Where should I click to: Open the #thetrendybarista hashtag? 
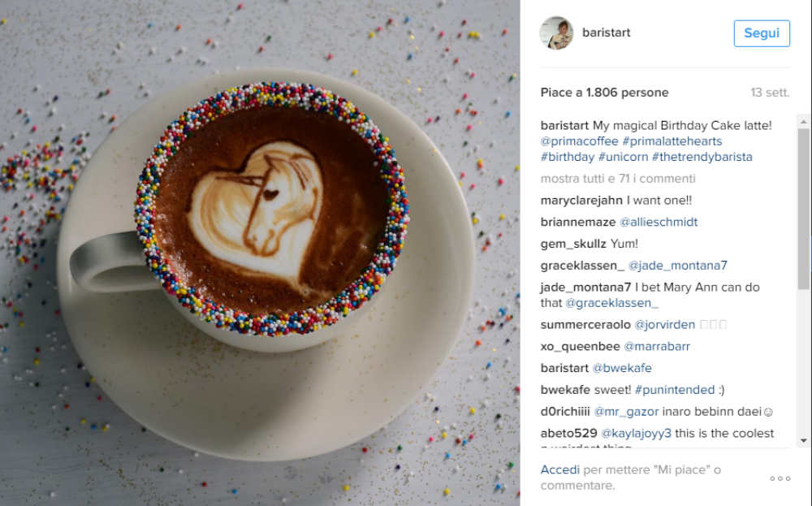tap(702, 157)
